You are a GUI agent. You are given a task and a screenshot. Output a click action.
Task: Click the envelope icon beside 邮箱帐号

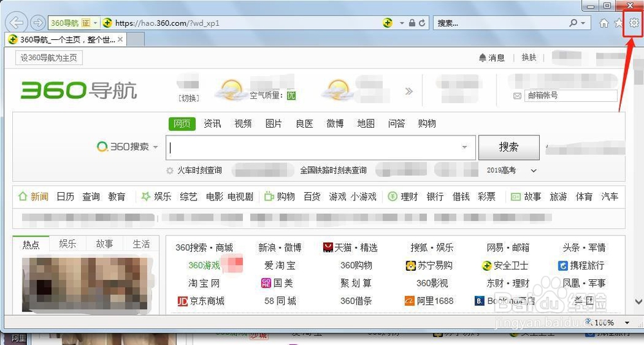(517, 96)
